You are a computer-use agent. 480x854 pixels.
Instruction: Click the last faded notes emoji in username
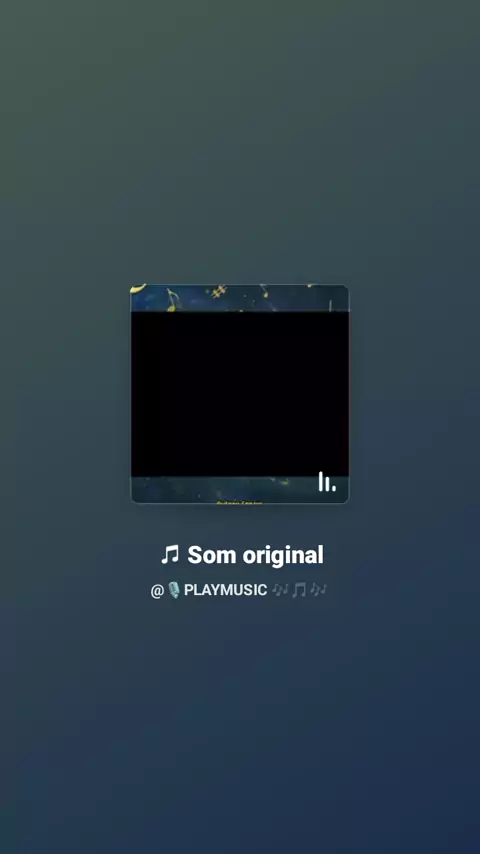pyautogui.click(x=318, y=590)
